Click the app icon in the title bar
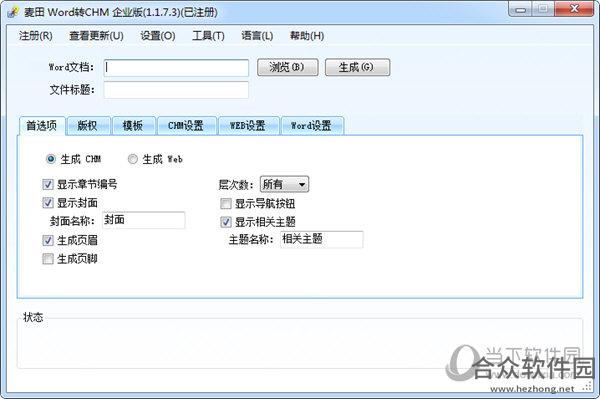Viewport: 600px width, 399px height. tap(13, 12)
